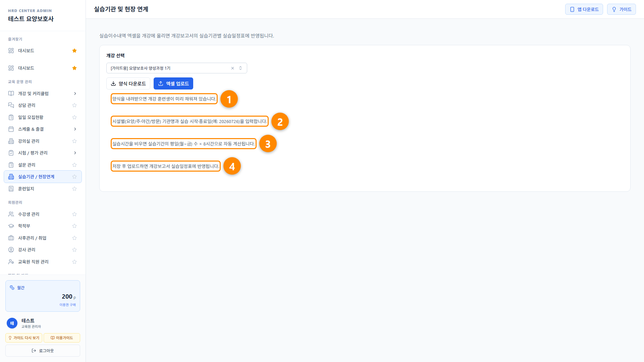Click the 가이드 다시 보기 button
Screen dimensions: 644x362
pyautogui.click(x=24, y=338)
